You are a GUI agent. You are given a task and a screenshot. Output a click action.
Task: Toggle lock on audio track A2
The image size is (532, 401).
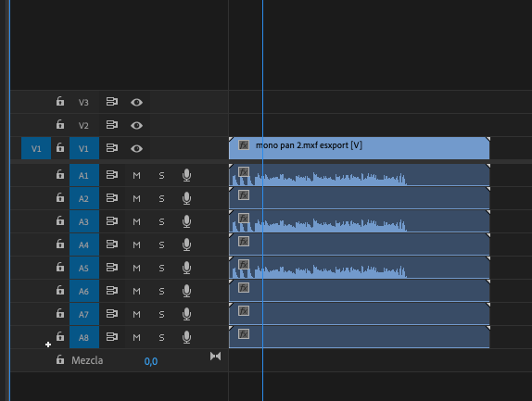click(60, 197)
